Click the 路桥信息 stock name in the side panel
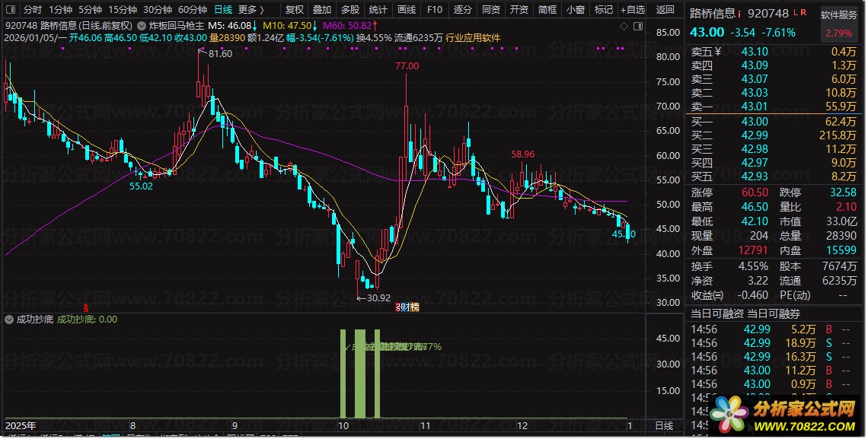Image resolution: width=868 pixels, height=439 pixels. point(713,14)
